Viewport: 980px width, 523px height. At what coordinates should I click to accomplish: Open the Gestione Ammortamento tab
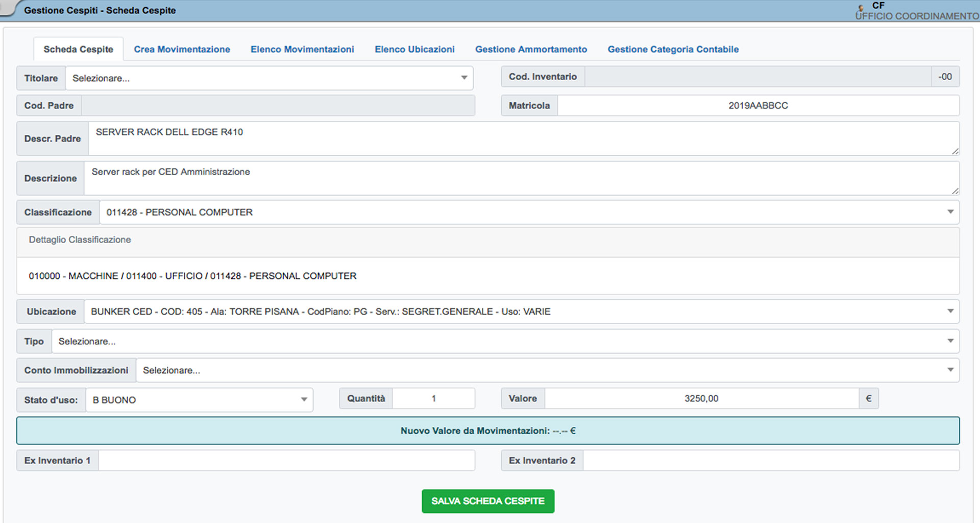pos(531,49)
